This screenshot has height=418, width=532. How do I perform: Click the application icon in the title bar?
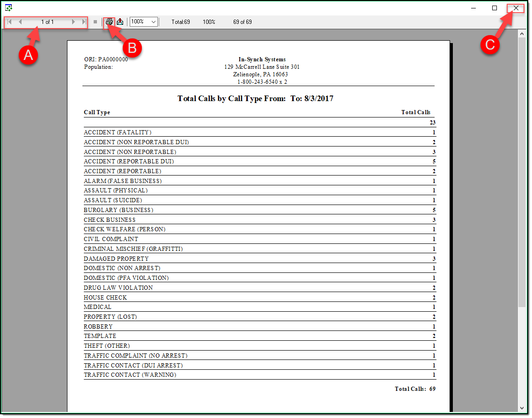8,8
